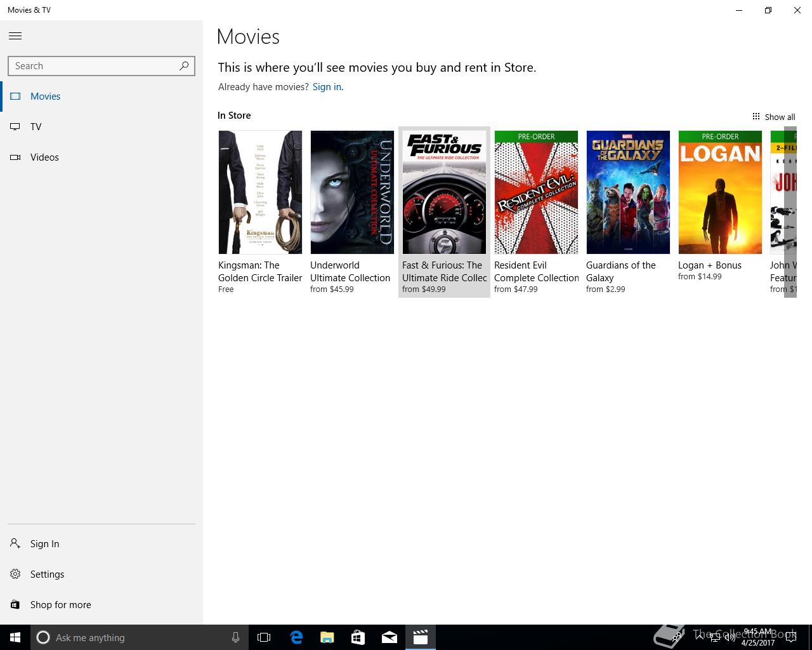The height and width of the screenshot is (650, 812).
Task: Open the Action Center notification icon
Action: [x=791, y=637]
